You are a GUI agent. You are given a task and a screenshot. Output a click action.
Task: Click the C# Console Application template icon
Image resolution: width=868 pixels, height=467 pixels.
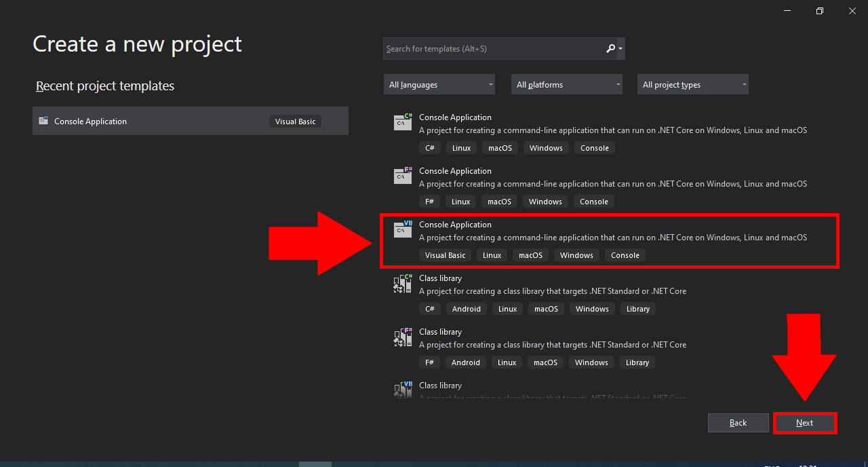403,122
